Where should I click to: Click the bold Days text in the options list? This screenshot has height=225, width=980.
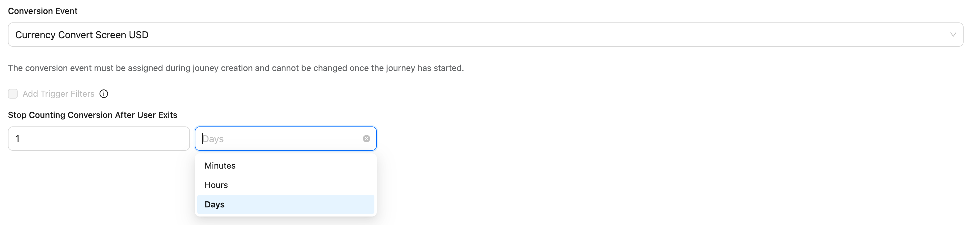(x=215, y=204)
